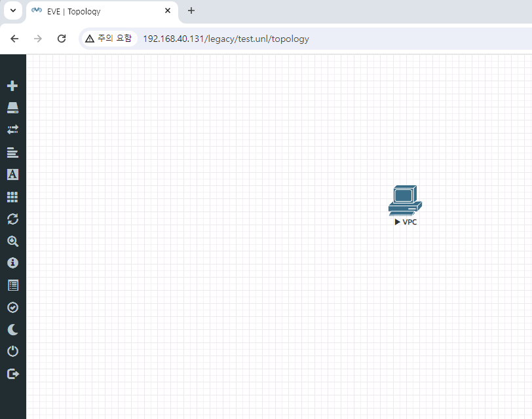Open More actions grid icon

pos(12,197)
